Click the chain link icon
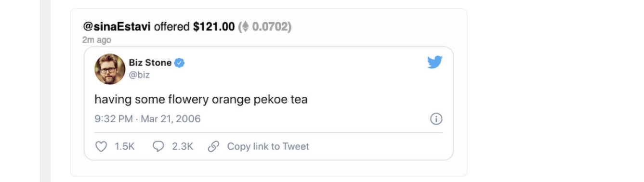This screenshot has width=644, height=182. tap(213, 146)
